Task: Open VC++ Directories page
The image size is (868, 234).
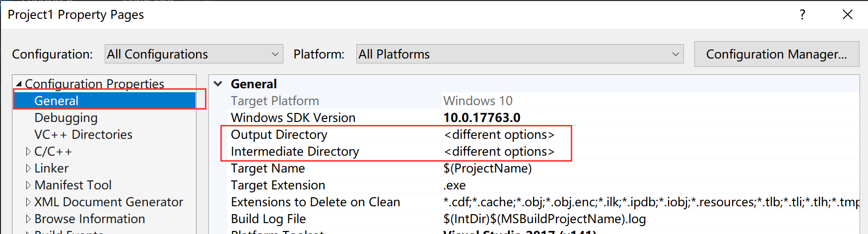Action: tap(83, 134)
